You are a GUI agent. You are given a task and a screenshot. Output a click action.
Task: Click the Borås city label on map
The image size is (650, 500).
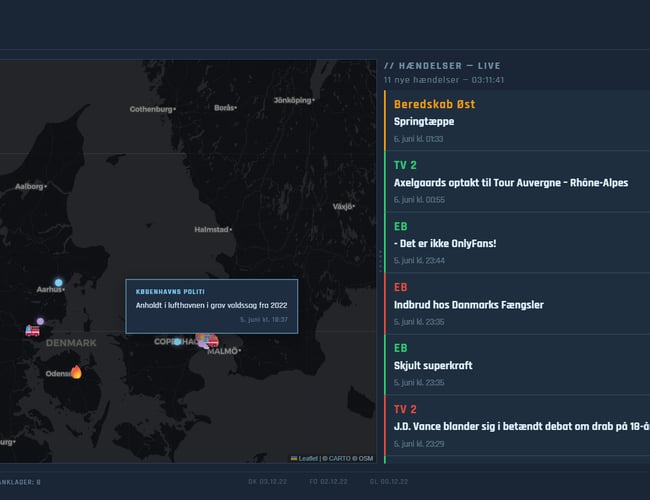pos(224,108)
